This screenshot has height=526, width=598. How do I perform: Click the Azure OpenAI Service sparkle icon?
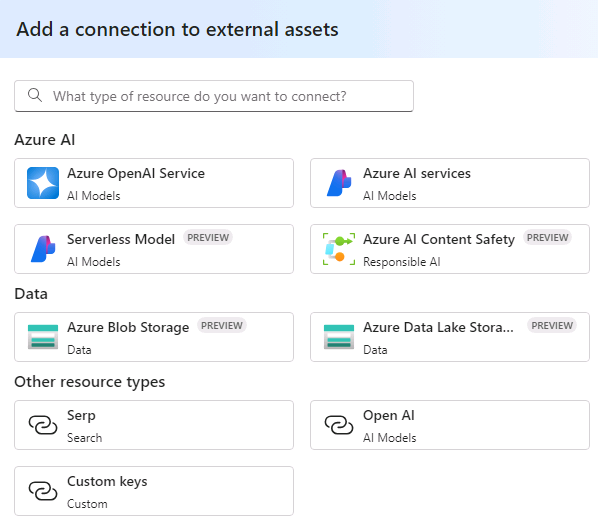pyautogui.click(x=43, y=183)
